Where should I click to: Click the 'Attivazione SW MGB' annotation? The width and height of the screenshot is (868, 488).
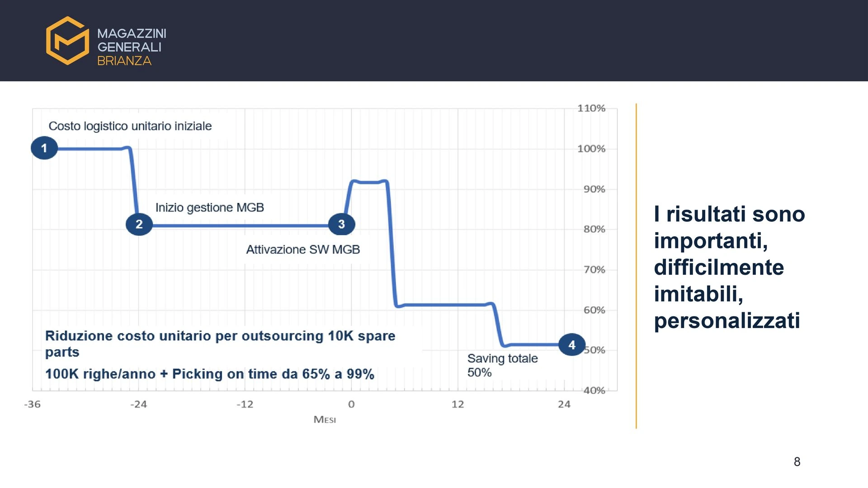(x=303, y=249)
